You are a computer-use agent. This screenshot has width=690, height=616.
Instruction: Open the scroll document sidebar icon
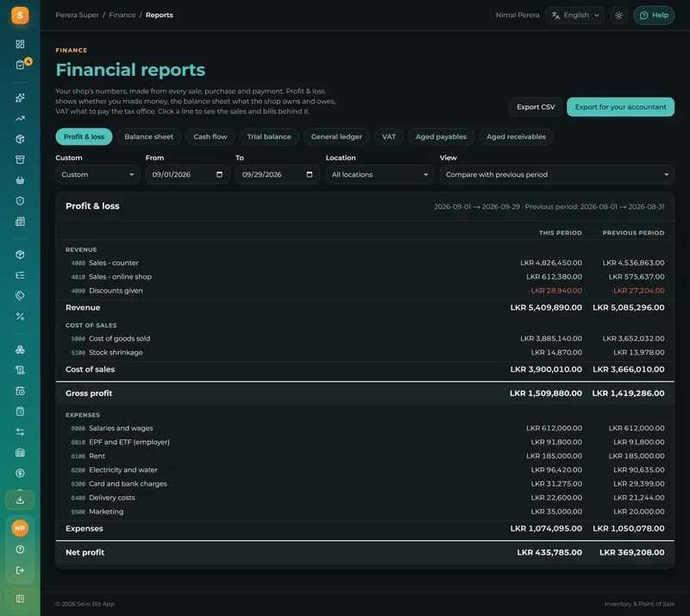point(20,370)
